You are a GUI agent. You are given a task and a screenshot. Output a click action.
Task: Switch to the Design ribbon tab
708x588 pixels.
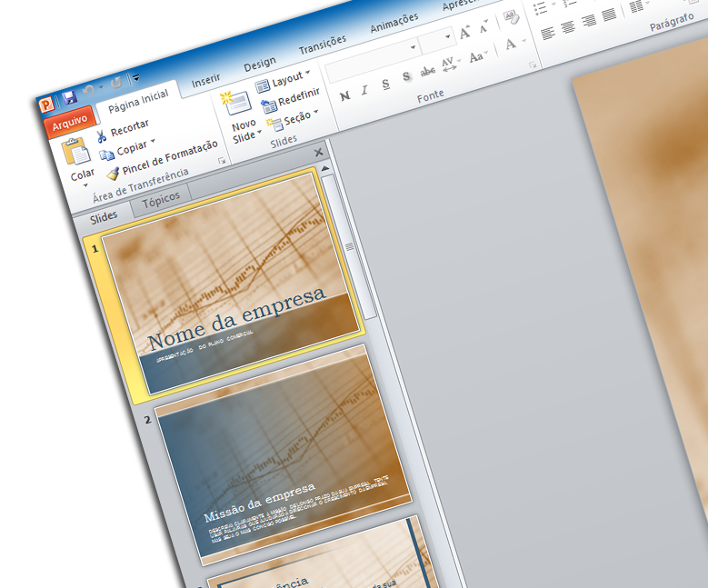[x=259, y=64]
